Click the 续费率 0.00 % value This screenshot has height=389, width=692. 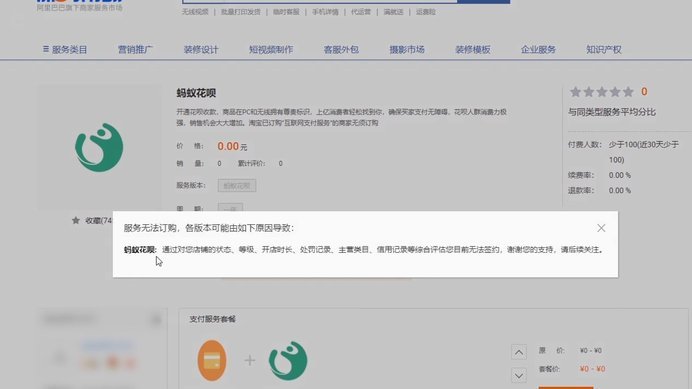pos(620,175)
